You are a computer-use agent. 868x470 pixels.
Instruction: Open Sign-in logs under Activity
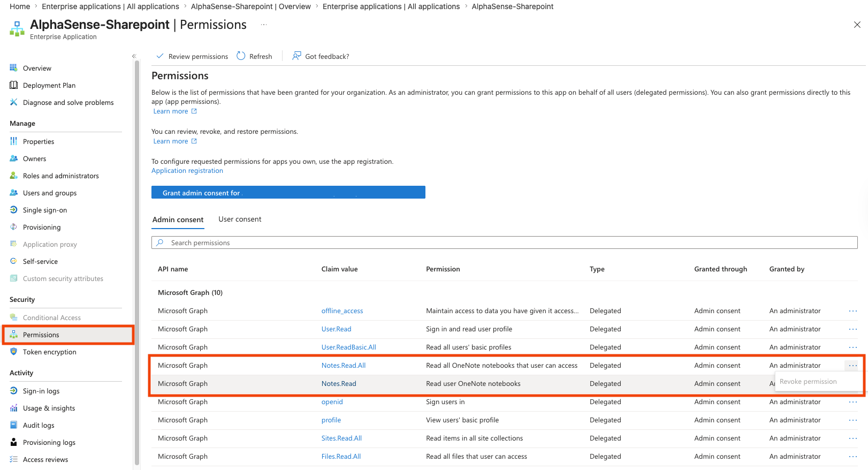(41, 391)
